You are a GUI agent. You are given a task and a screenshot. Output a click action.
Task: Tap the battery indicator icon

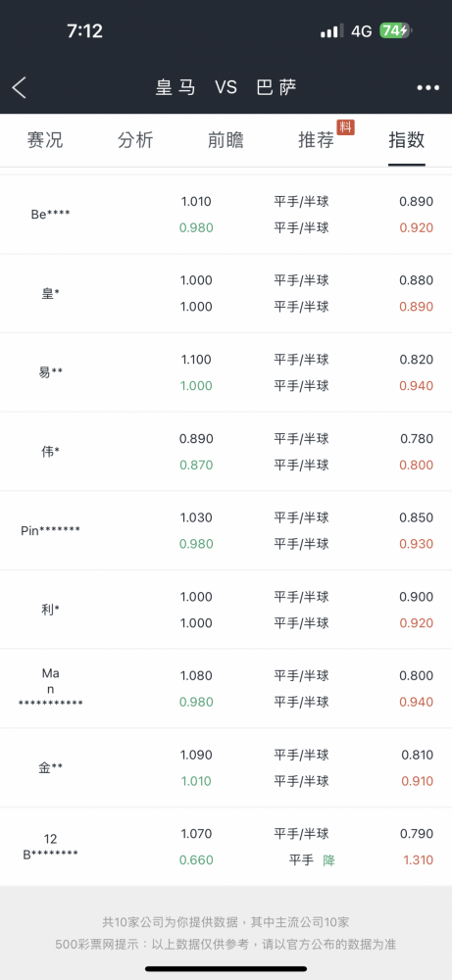pos(396,30)
